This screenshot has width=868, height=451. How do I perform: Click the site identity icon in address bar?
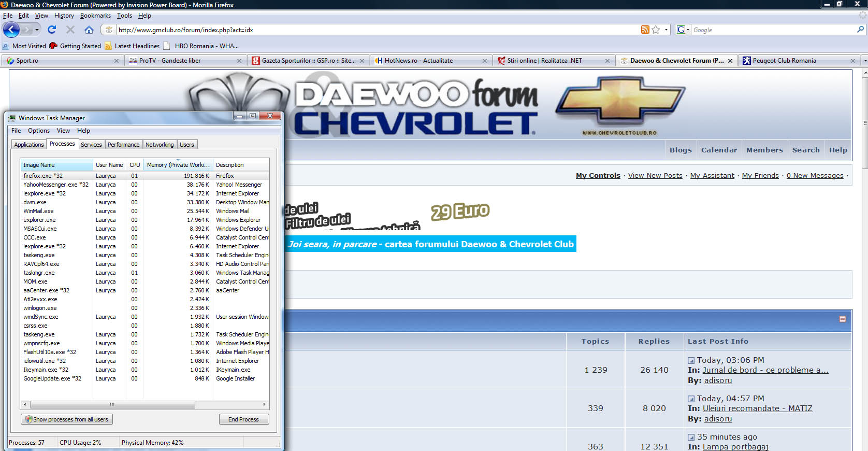[x=109, y=30]
